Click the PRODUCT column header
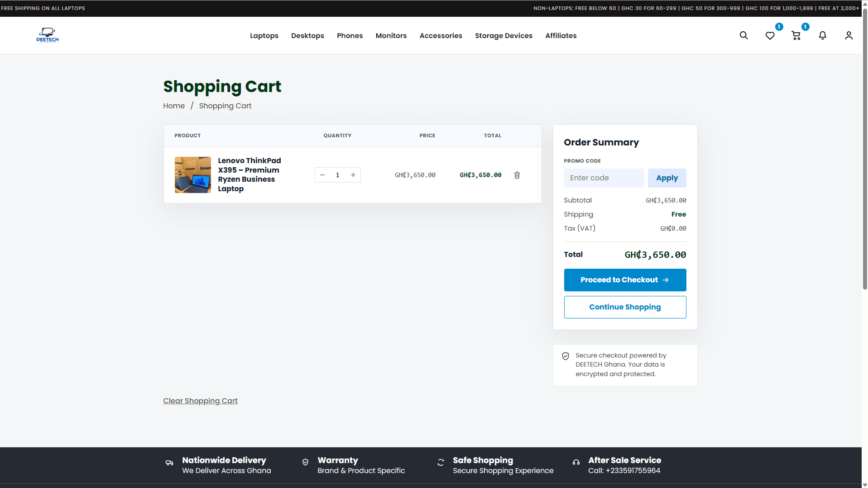The height and width of the screenshot is (488, 868). click(187, 135)
